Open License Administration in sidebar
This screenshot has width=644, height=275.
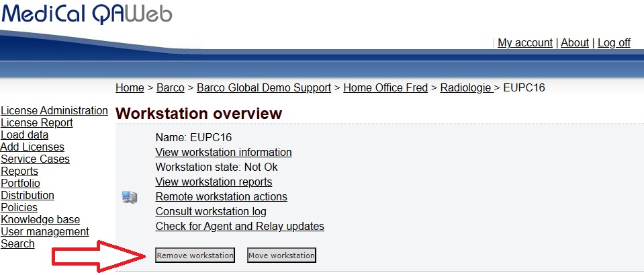coord(54,110)
